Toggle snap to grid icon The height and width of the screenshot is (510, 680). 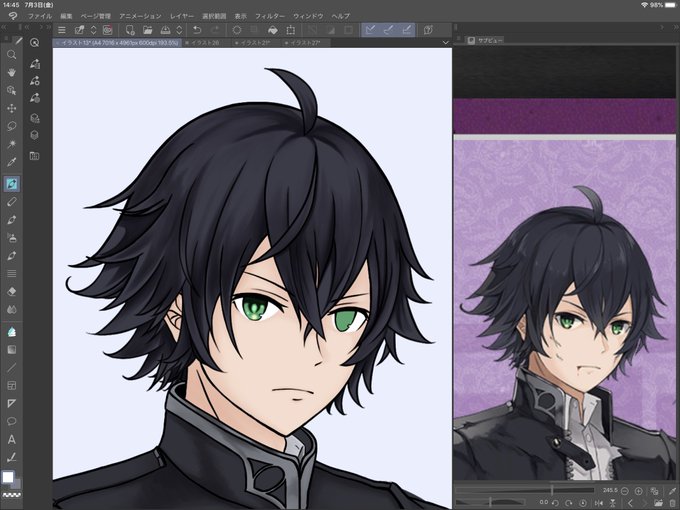pyautogui.click(x=407, y=30)
